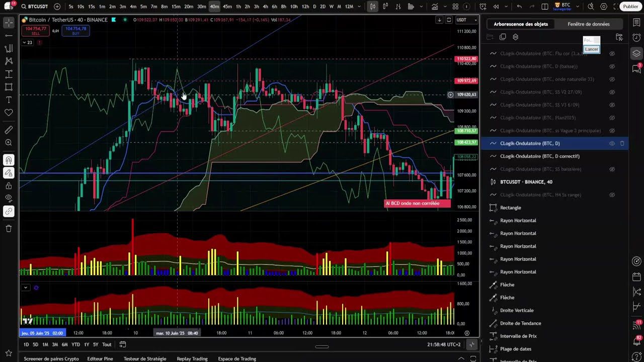Switch to Fenêtre de données tab
644x362 pixels.
pos(589,24)
